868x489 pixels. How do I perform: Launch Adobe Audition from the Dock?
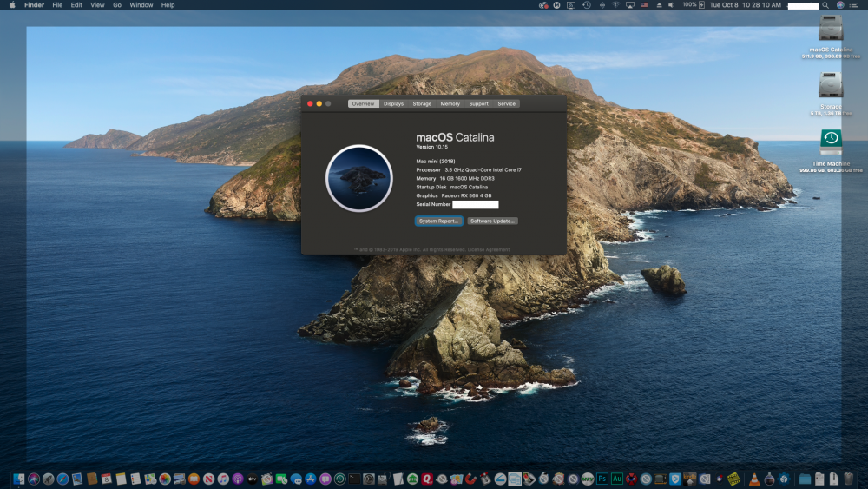tap(616, 479)
